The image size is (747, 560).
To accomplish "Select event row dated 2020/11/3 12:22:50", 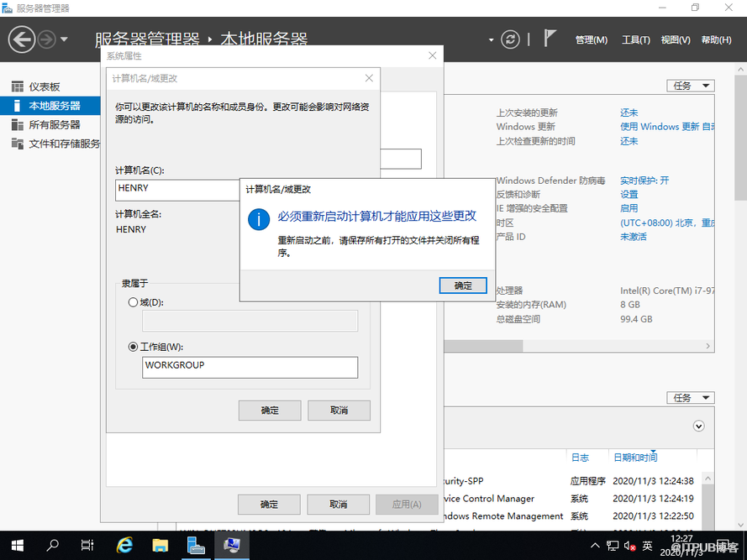I will (571, 516).
